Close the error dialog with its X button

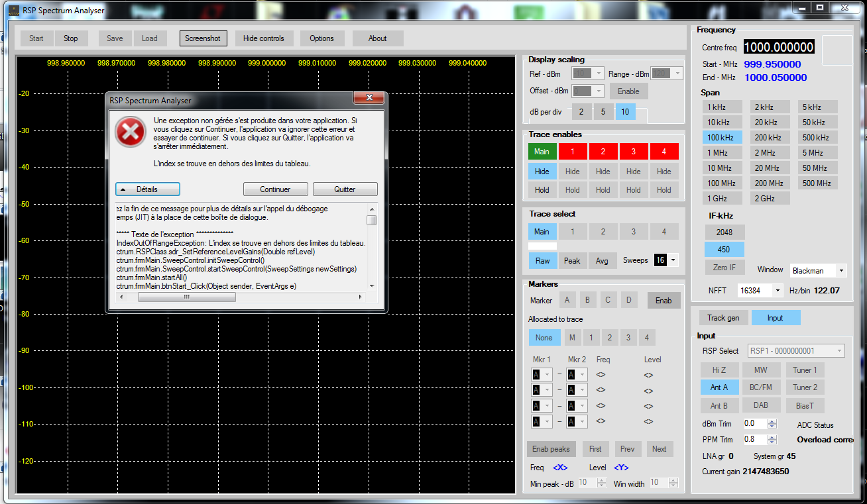coord(368,99)
